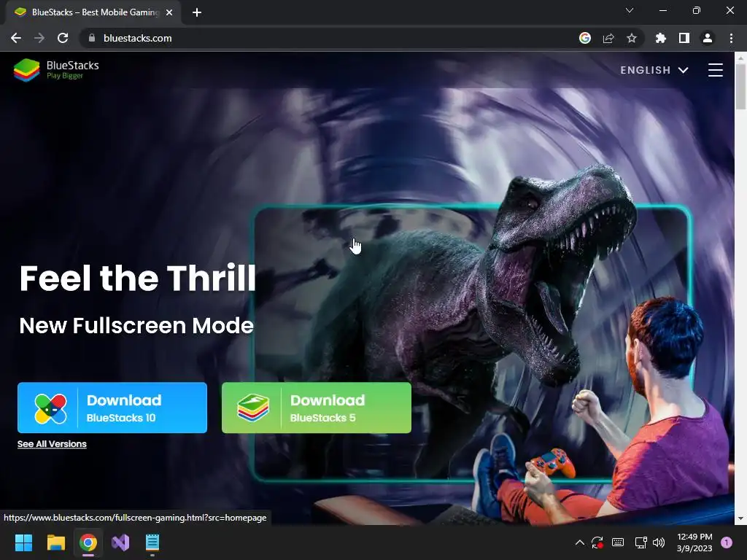The height and width of the screenshot is (560, 747).
Task: Open the Notepad taskbar icon
Action: (x=152, y=542)
